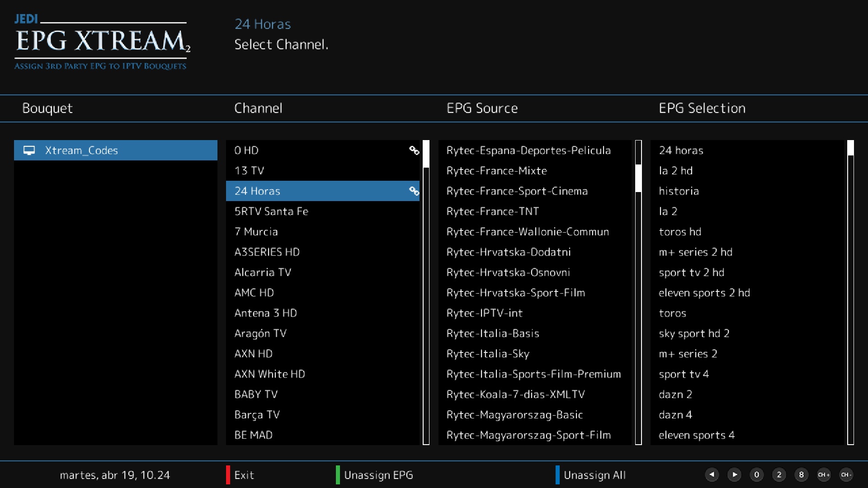Click link icon on 24 Horas row
The width and height of the screenshot is (868, 488).
coord(414,191)
